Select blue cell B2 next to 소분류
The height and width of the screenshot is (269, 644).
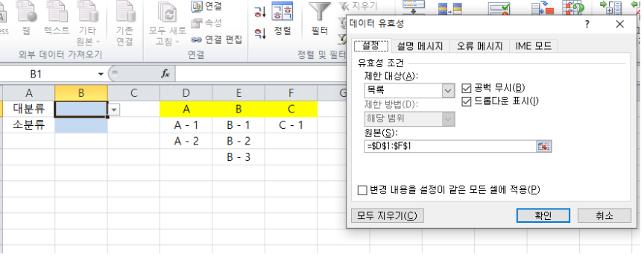(x=81, y=125)
